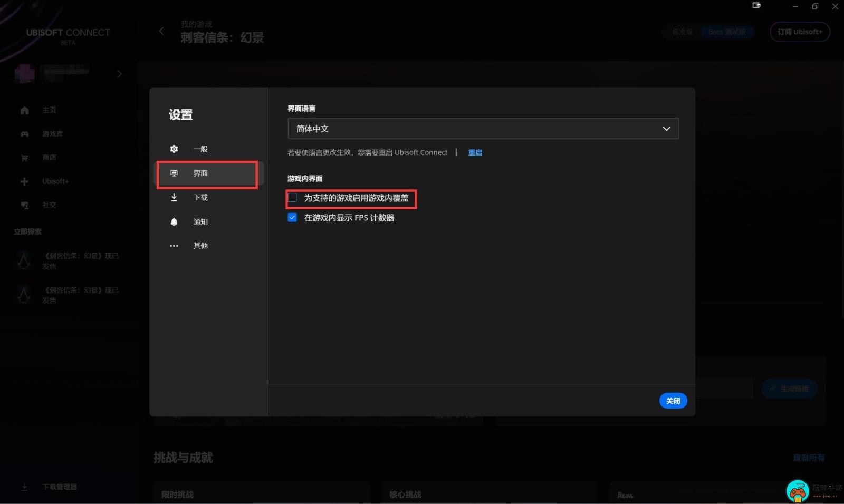The height and width of the screenshot is (504, 844).
Task: Uncheck 在游戏内显示 FPS 计数器 checkbox
Action: 293,218
